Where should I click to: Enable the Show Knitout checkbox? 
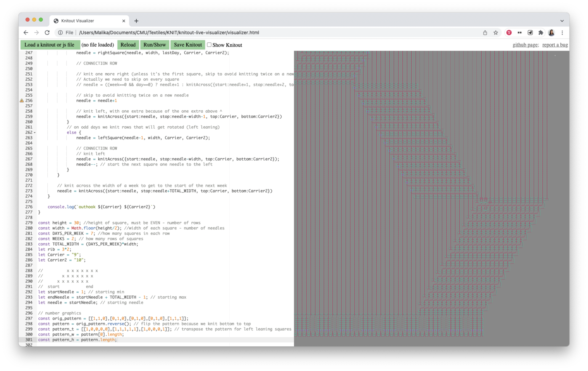point(209,45)
